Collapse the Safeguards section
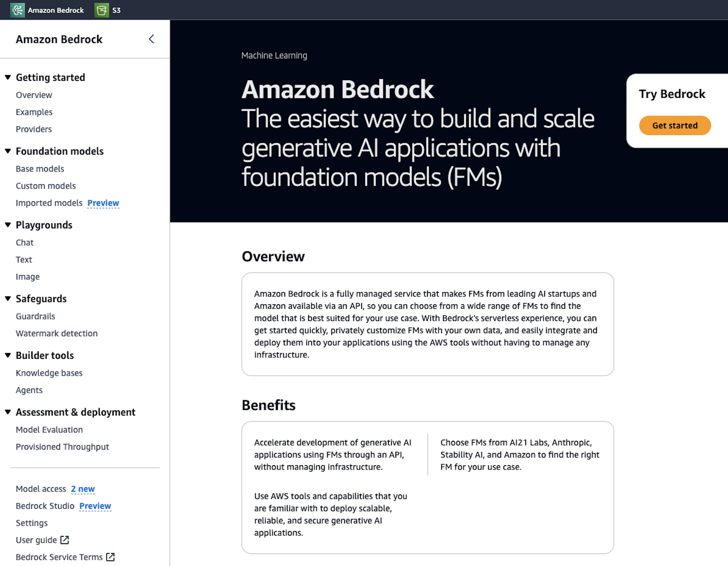 [8, 299]
